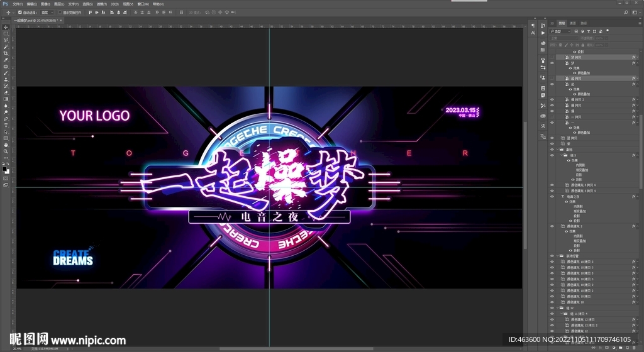The height and width of the screenshot is (352, 644).
Task: Click the delete layer trash icon
Action: (635, 347)
